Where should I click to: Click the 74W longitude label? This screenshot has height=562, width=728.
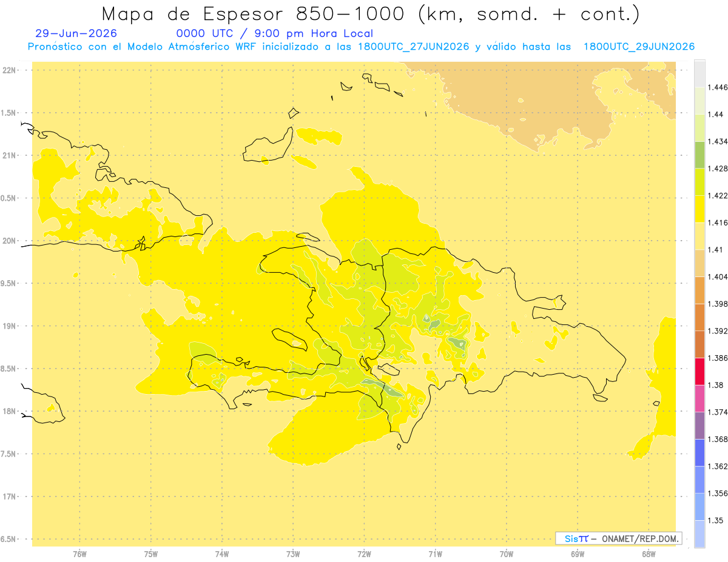coord(222,554)
